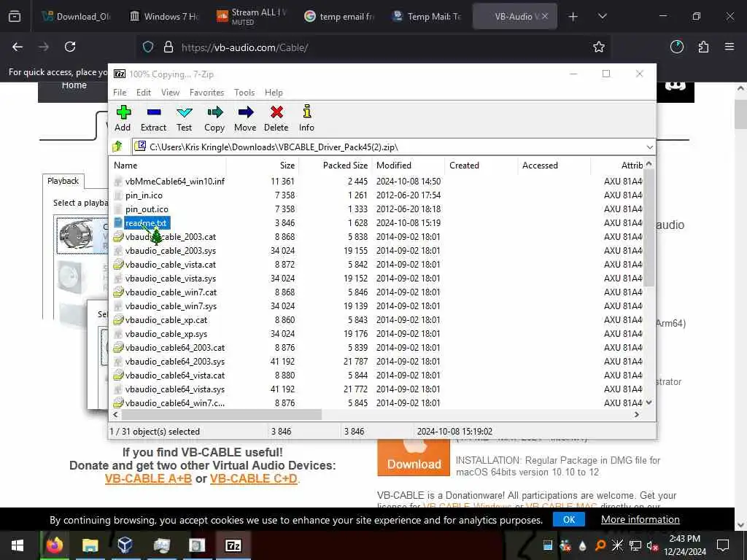Bookmark this page with the star icon
The image size is (747, 560).
click(599, 47)
